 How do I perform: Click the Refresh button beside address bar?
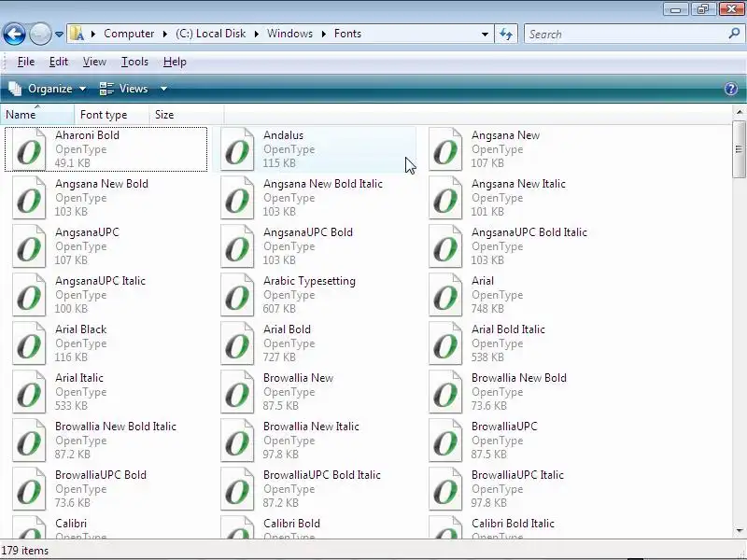506,35
